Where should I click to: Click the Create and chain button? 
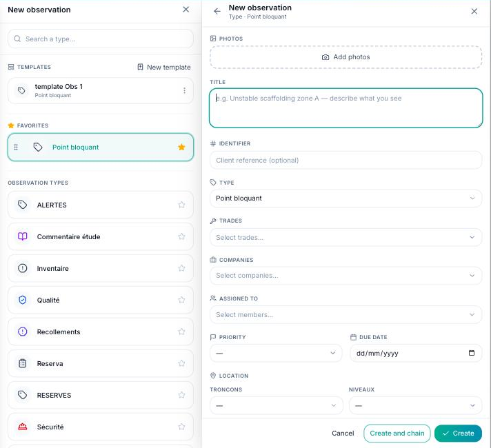coord(397,434)
